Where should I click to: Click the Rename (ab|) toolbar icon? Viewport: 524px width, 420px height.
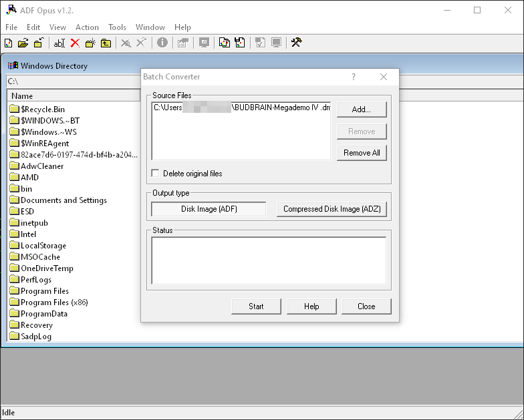(59, 43)
